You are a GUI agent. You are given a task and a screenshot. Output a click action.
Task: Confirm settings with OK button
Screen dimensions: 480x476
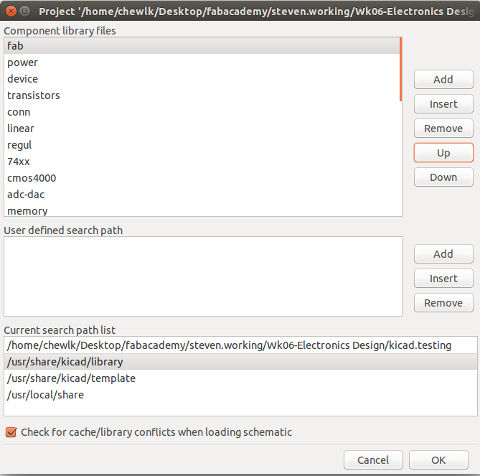point(439,460)
